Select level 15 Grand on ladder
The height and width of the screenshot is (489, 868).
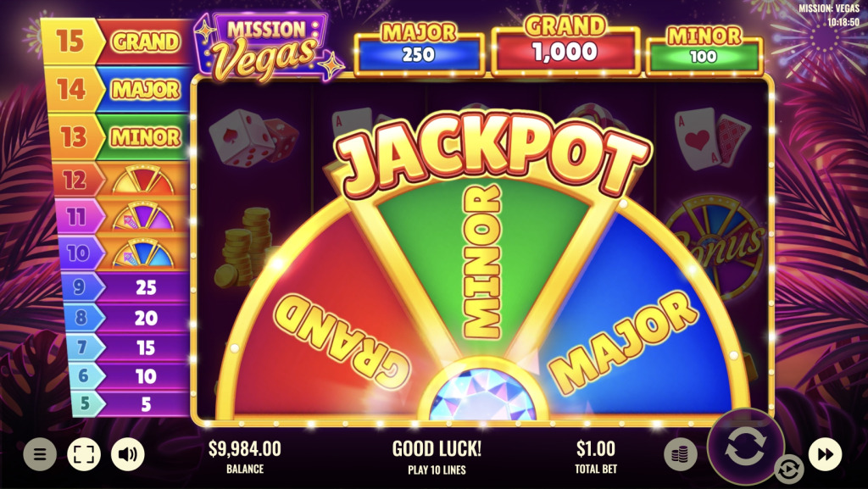tap(116, 42)
